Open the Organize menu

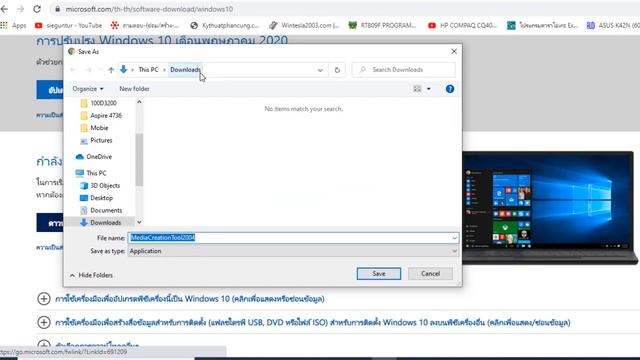(88, 89)
